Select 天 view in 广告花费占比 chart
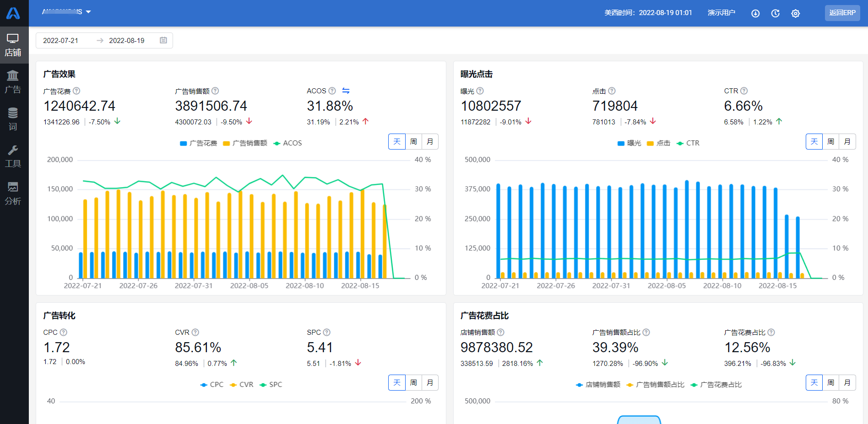This screenshot has height=424, width=868. 814,383
